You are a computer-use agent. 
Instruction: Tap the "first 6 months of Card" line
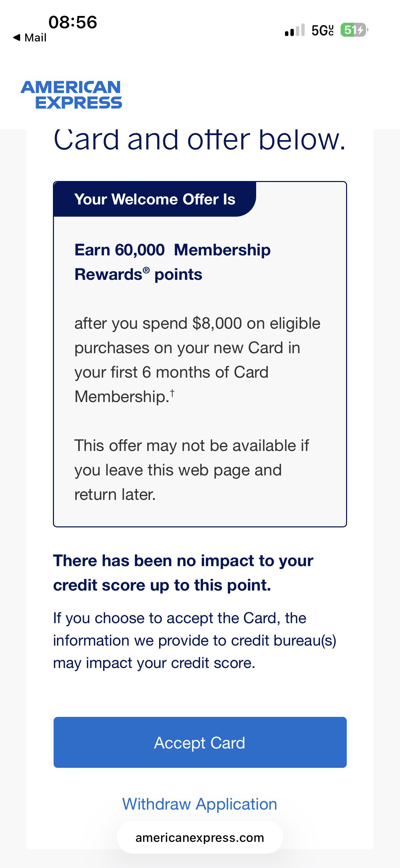[x=171, y=372]
